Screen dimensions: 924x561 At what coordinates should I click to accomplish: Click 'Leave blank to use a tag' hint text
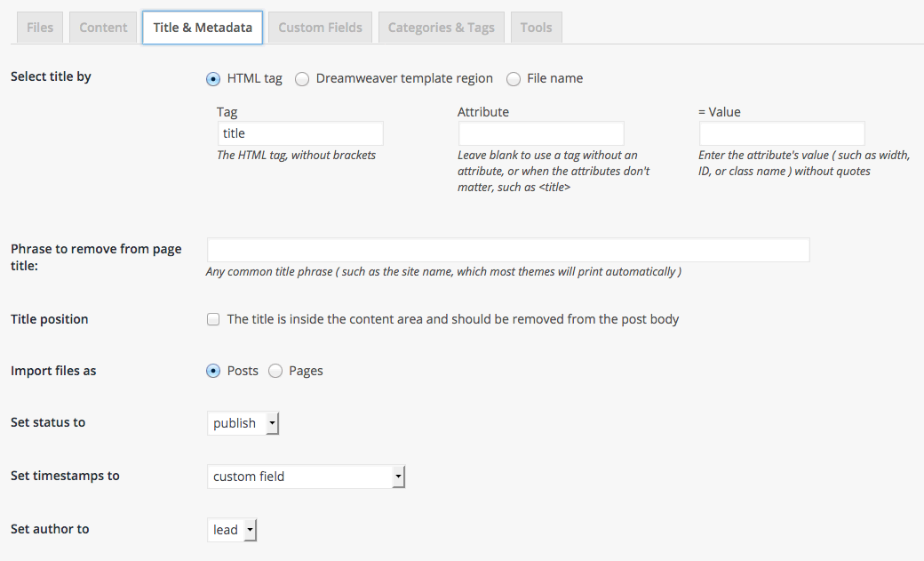tap(554, 171)
